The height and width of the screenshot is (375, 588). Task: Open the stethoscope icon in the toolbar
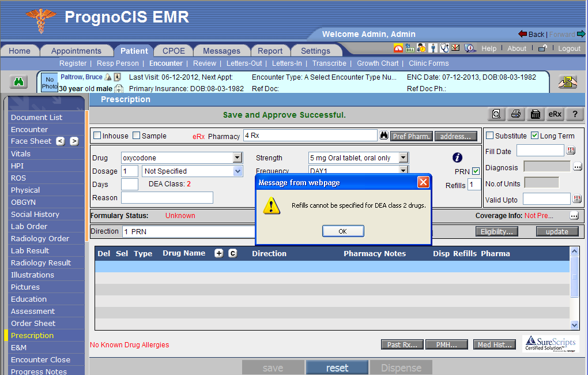[x=444, y=48]
